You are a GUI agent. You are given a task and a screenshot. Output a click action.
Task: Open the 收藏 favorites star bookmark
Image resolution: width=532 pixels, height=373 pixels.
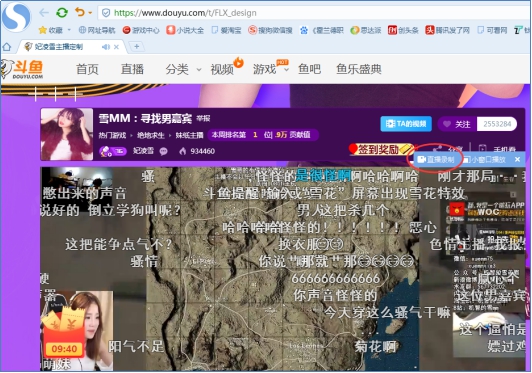pyautogui.click(x=51, y=30)
